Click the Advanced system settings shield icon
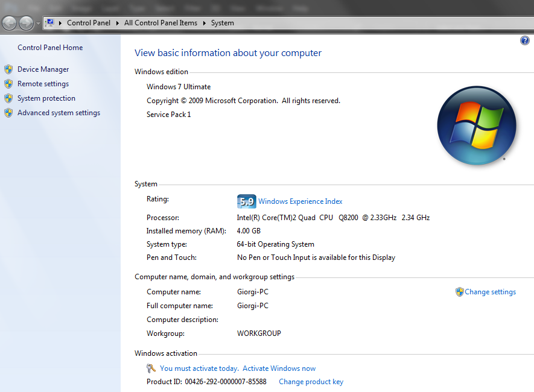 (x=8, y=113)
